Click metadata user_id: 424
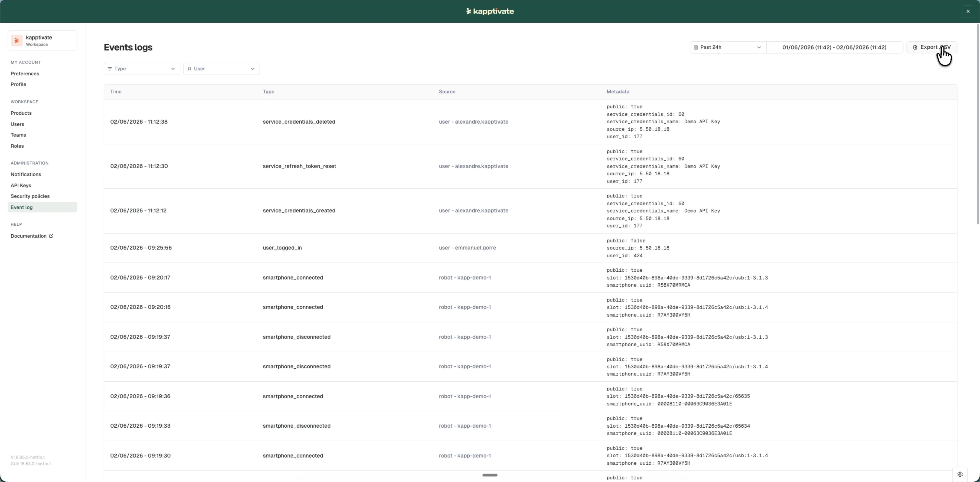 coord(624,256)
